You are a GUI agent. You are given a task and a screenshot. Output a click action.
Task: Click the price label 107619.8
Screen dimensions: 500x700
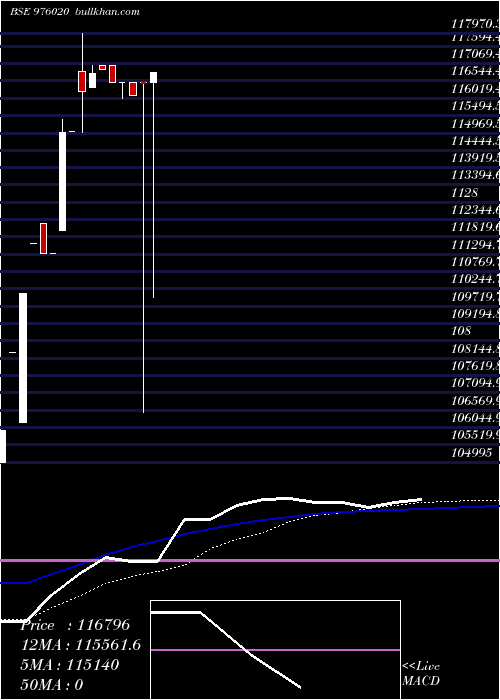point(475,366)
